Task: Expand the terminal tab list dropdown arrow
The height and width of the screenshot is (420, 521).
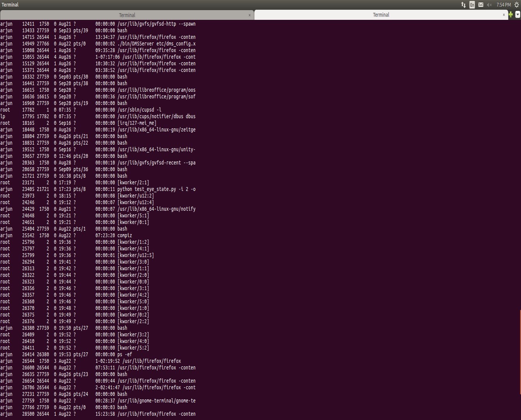Action: pyautogui.click(x=517, y=14)
